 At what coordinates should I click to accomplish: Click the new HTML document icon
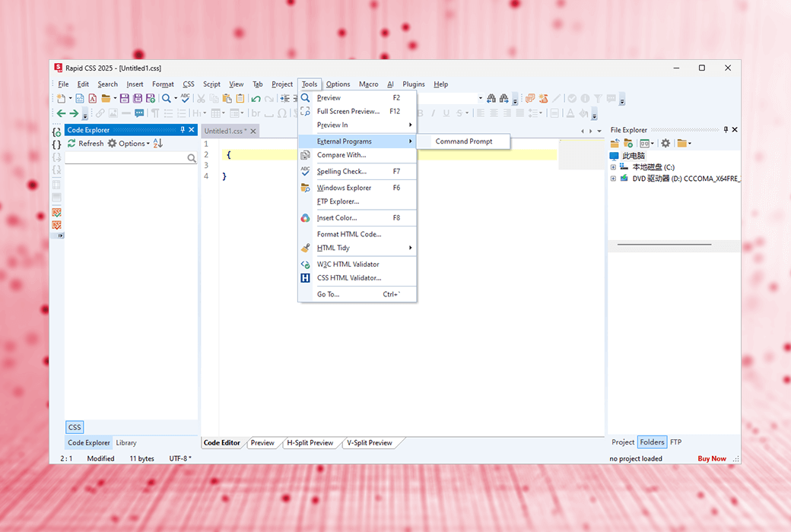click(80, 98)
